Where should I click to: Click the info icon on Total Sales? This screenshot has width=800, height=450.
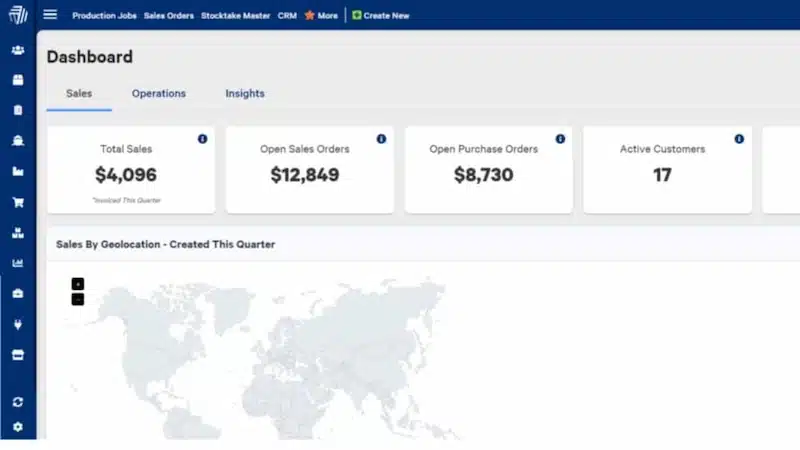click(203, 139)
